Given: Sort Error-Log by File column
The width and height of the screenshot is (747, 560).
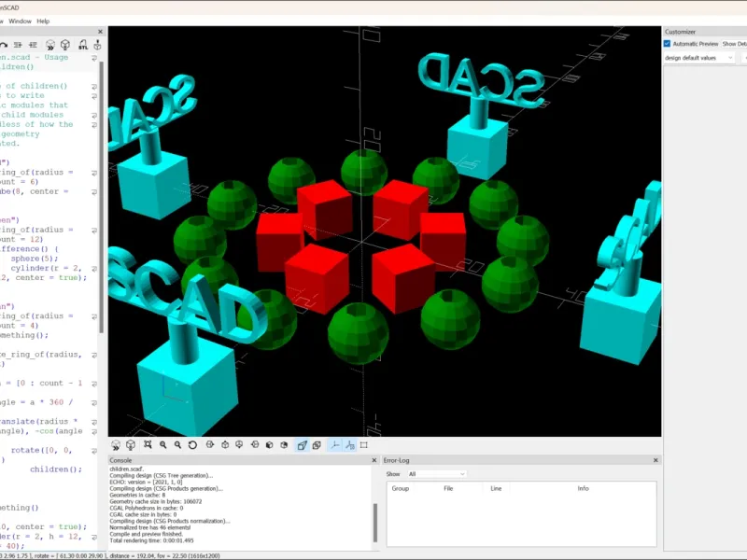Looking at the screenshot, I should (x=448, y=488).
